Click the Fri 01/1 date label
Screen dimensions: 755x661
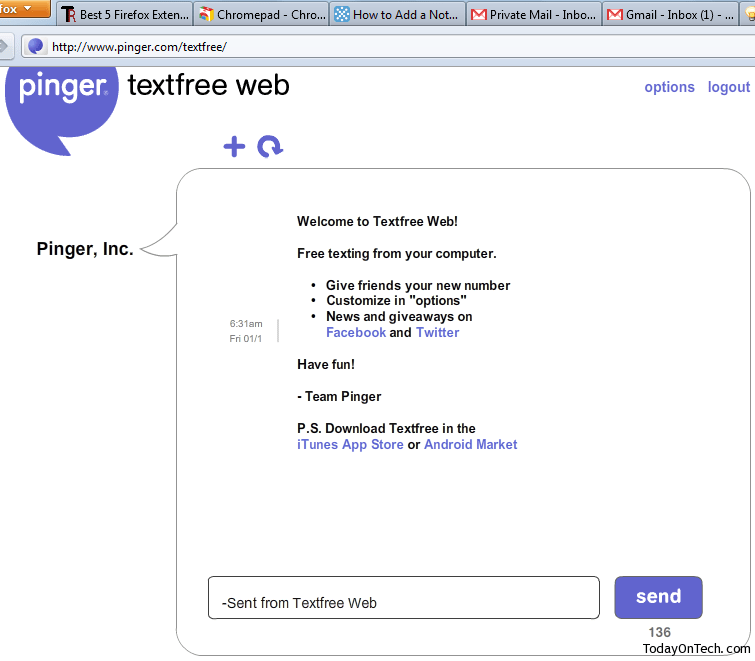(x=246, y=338)
